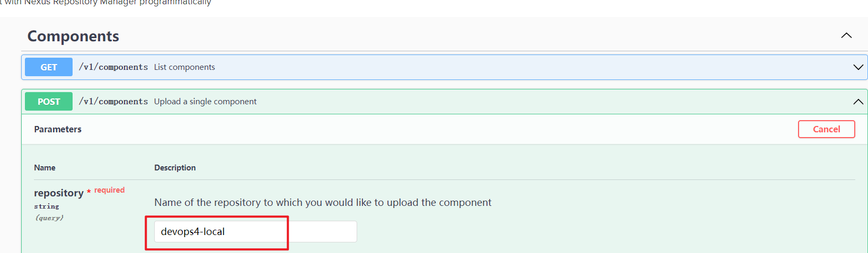Click the blue GET method badge
The image size is (868, 253).
coord(49,67)
